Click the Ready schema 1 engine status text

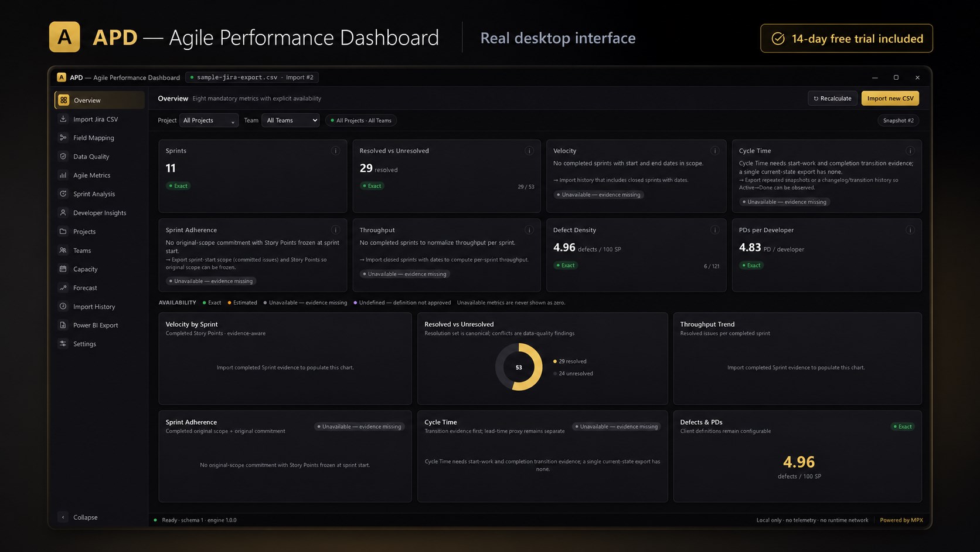click(199, 520)
